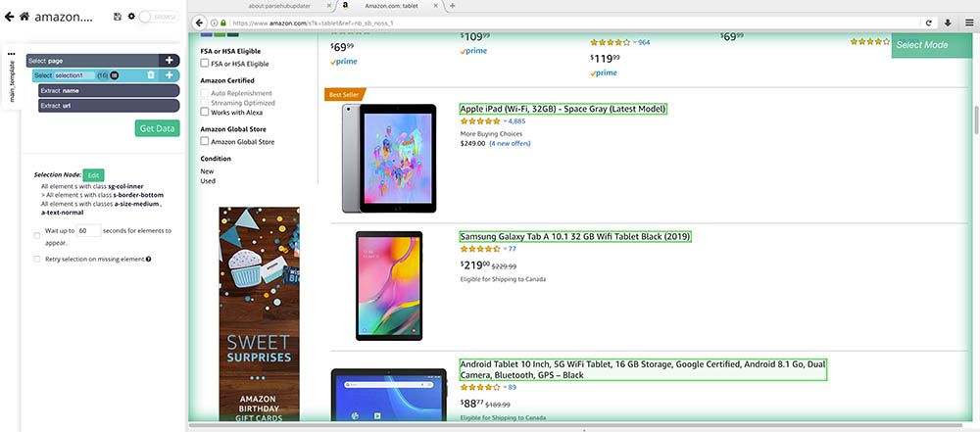This screenshot has width=980, height=432.
Task: Click the Edit selection node button
Action: point(93,175)
